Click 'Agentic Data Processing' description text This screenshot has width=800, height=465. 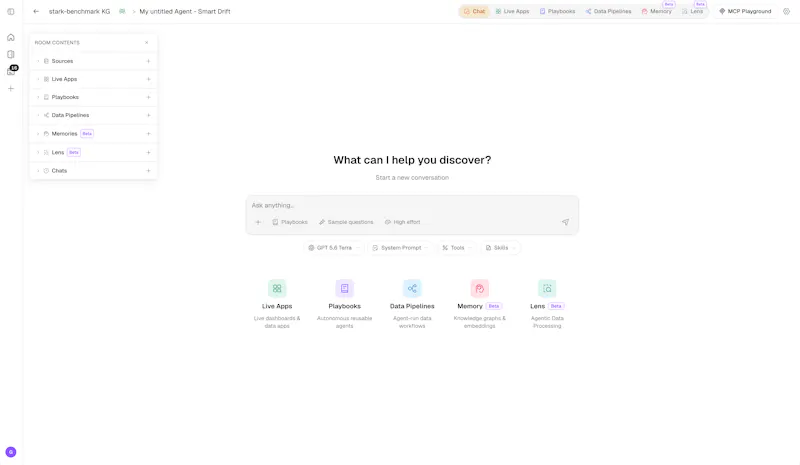(547, 322)
